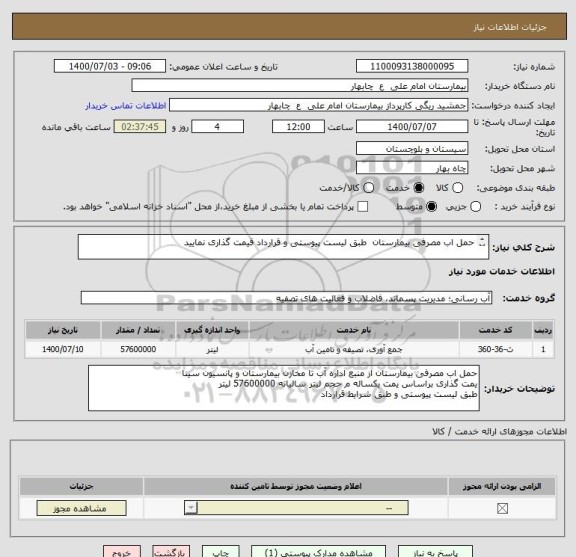Click the general need description text area
576x557 pixels.
[x=283, y=247]
